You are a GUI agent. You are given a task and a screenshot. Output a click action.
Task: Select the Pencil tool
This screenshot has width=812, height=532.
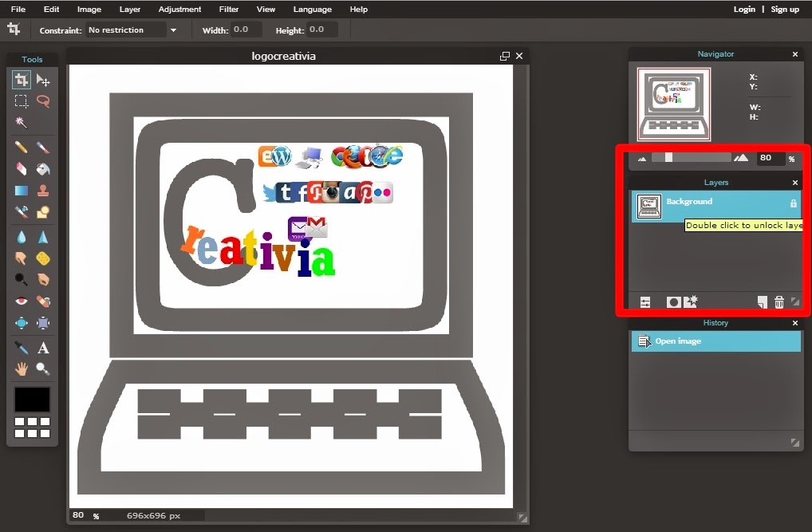(x=22, y=148)
